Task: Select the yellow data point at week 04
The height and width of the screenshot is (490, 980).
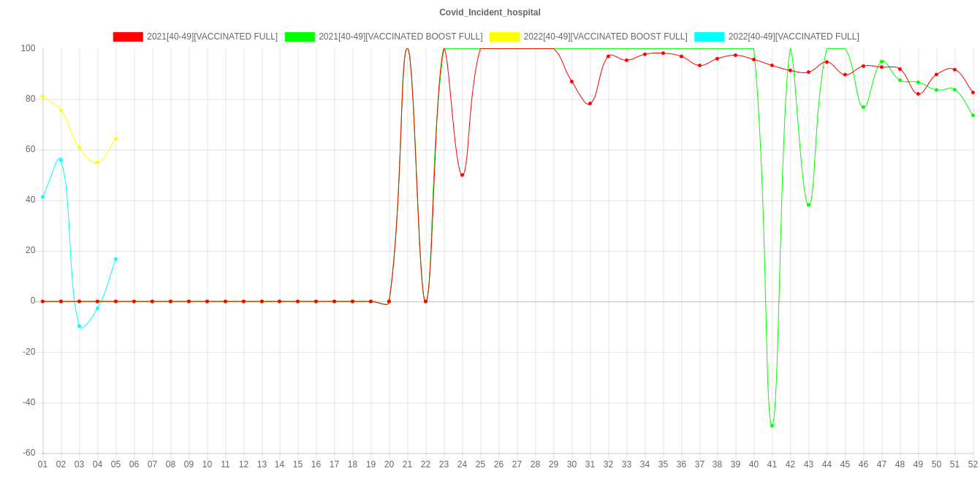Action: (97, 162)
